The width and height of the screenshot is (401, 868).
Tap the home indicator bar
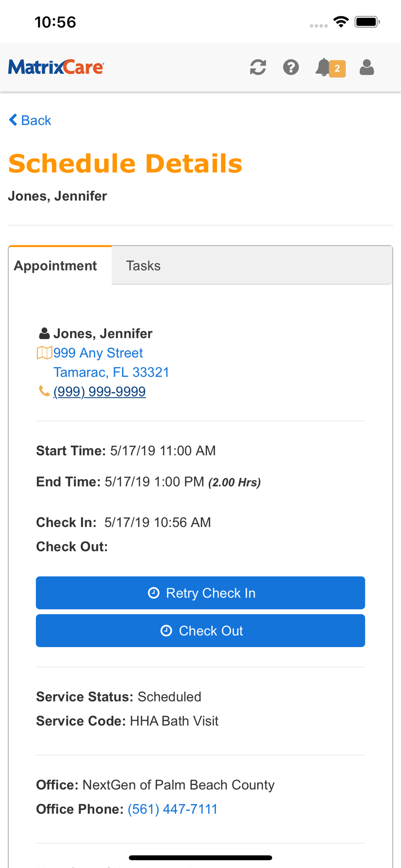pyautogui.click(x=200, y=858)
